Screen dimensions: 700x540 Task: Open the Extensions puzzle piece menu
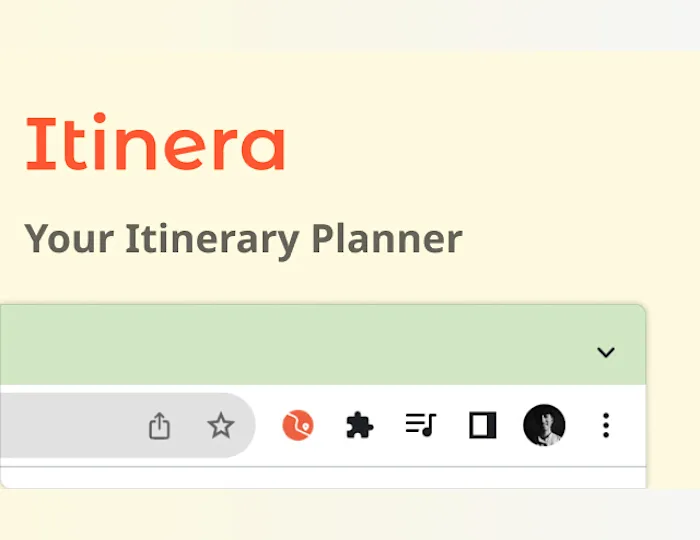(359, 425)
